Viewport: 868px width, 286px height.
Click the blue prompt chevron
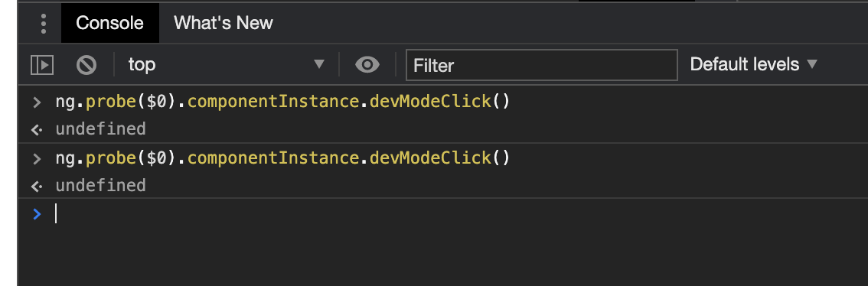click(37, 214)
